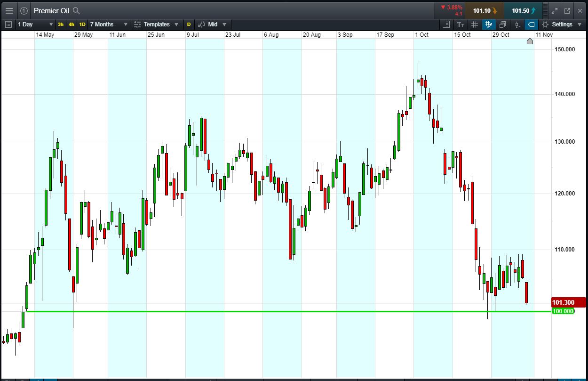Click the Settings gear icon
Image resolution: width=588 pixels, height=381 pixels.
click(545, 24)
